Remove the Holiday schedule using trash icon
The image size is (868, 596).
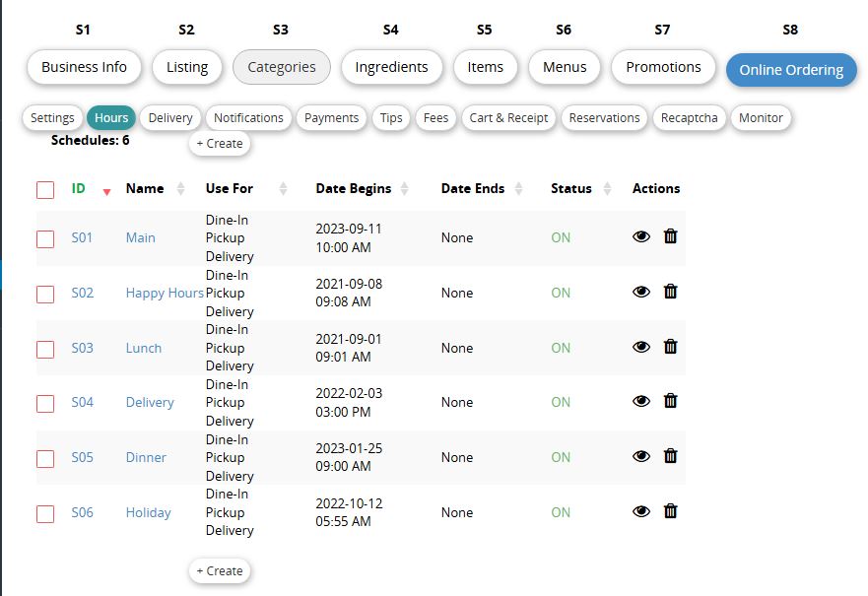pyautogui.click(x=670, y=511)
